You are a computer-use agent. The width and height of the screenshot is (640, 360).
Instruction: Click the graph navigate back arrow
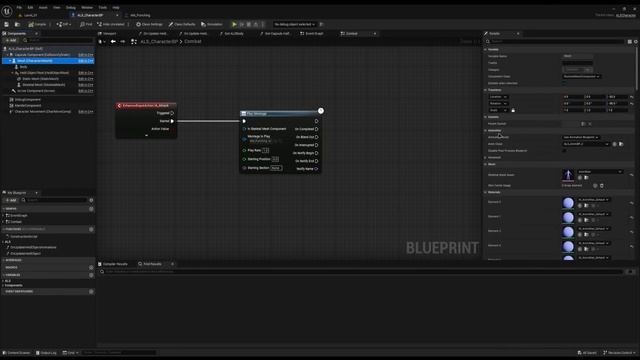click(113, 42)
